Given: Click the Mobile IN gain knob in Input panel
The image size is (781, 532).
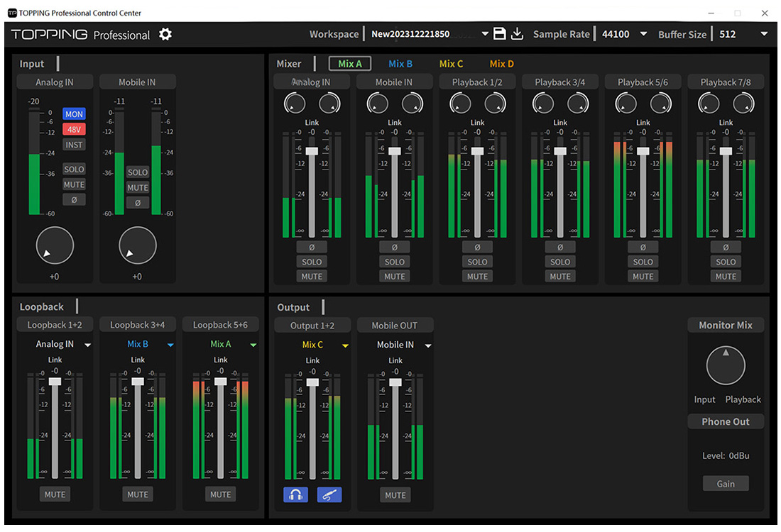Looking at the screenshot, I should point(138,245).
